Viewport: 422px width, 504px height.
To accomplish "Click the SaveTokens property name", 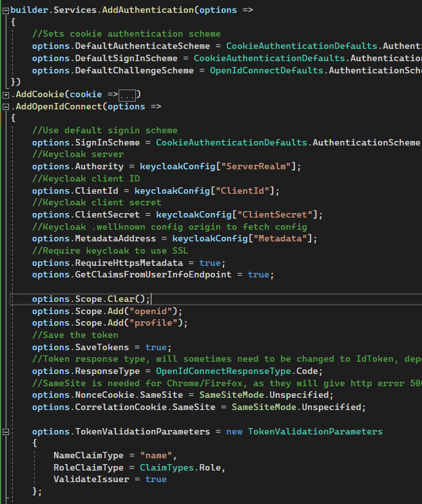I will [x=102, y=347].
